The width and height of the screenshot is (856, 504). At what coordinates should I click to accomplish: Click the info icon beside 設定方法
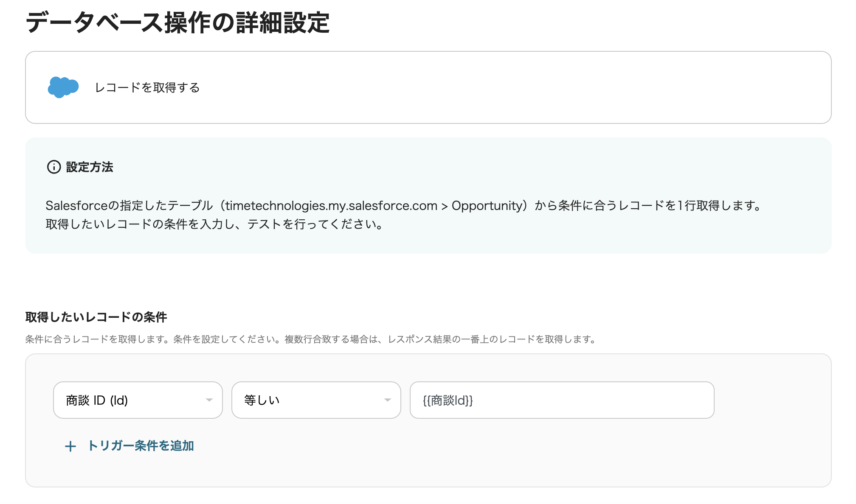click(53, 167)
